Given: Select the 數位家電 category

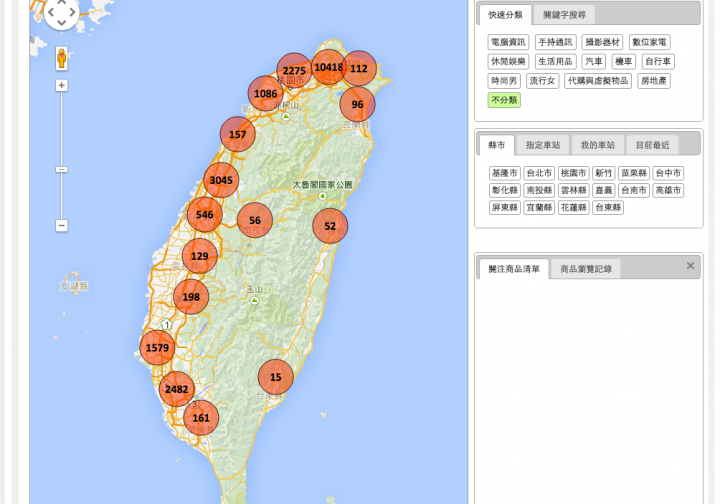Looking at the screenshot, I should point(649,42).
